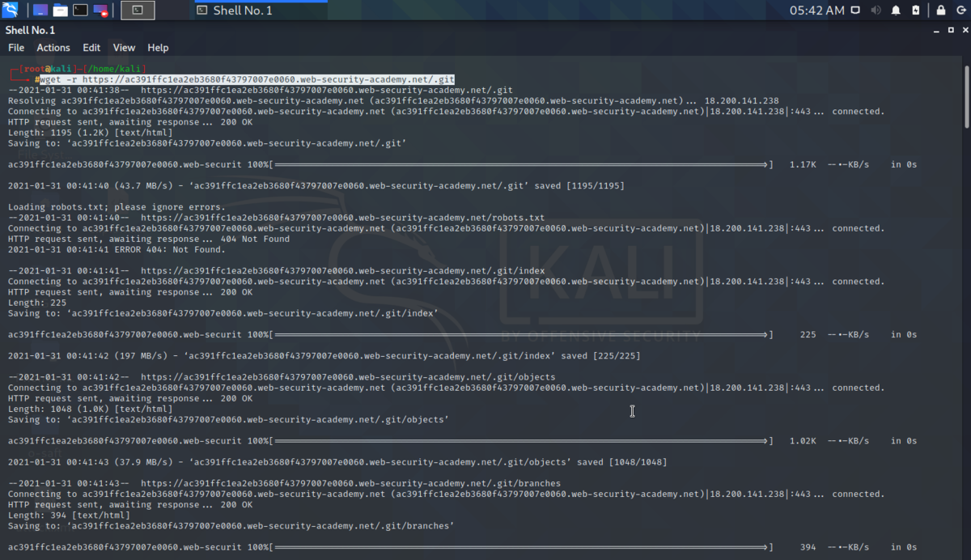Click the battery power manager icon
The image size is (971, 560).
pos(916,11)
